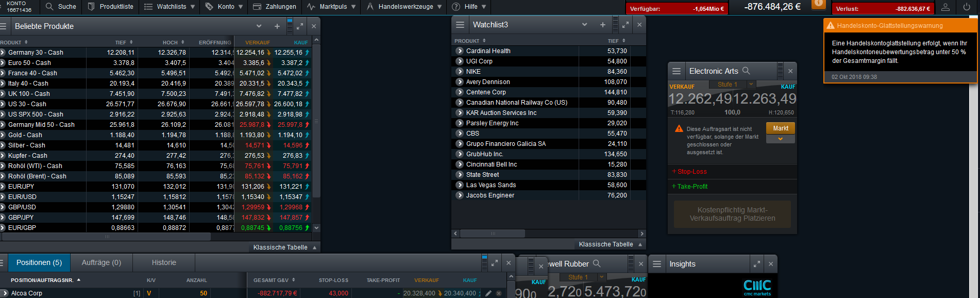
Task: Maximize the Positionen panel
Action: pyautogui.click(x=495, y=263)
